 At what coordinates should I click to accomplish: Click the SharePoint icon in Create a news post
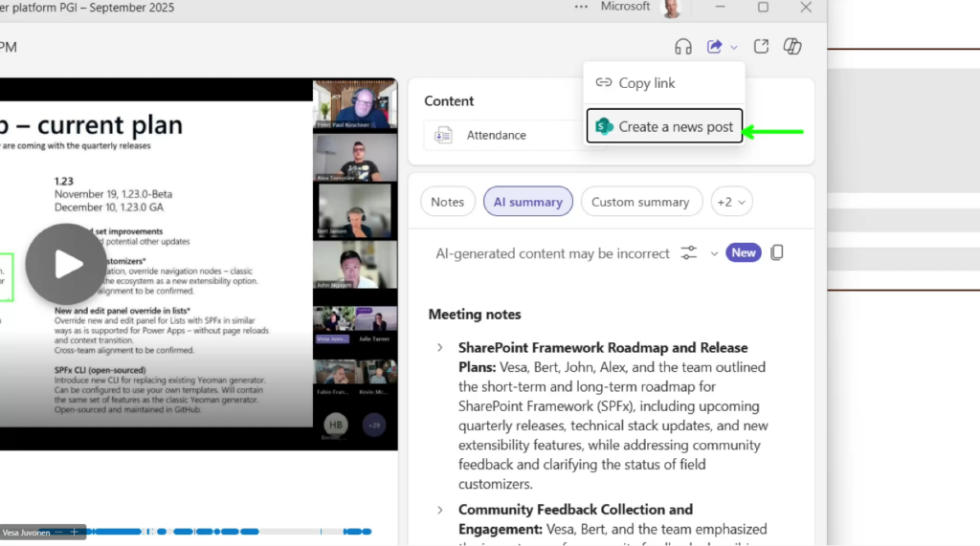[604, 126]
